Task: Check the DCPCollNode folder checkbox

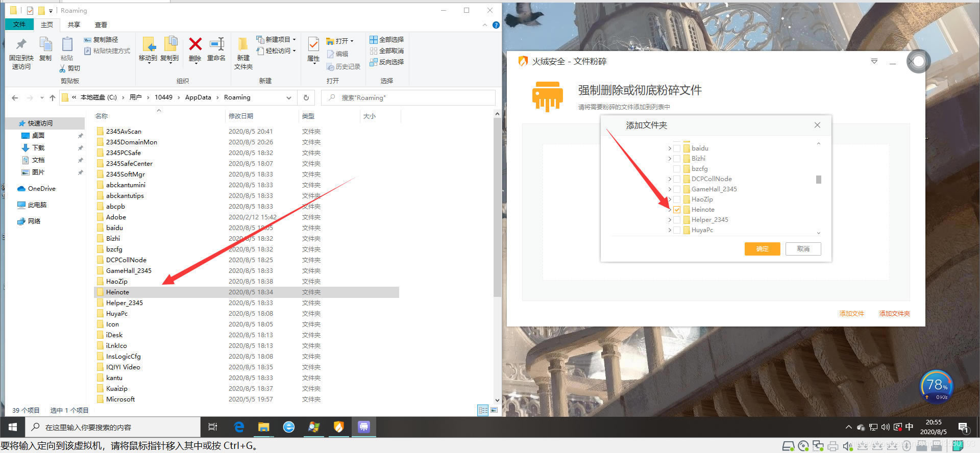Action: pos(677,179)
